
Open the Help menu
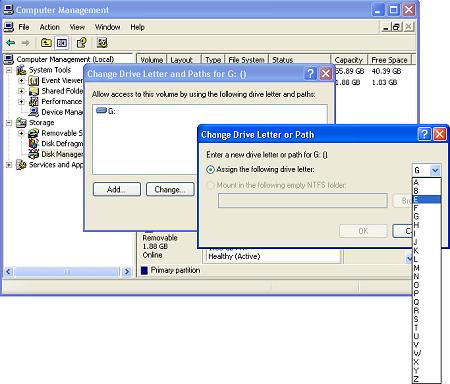coord(137,27)
